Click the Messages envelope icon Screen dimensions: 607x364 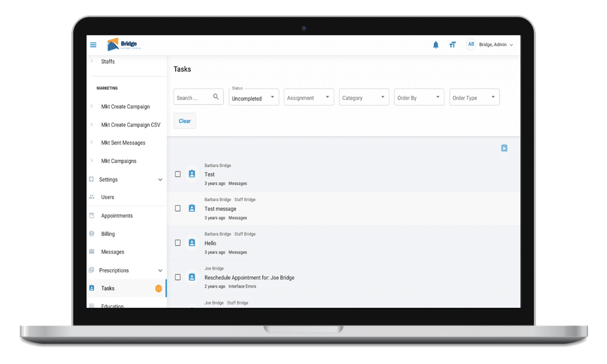click(92, 252)
